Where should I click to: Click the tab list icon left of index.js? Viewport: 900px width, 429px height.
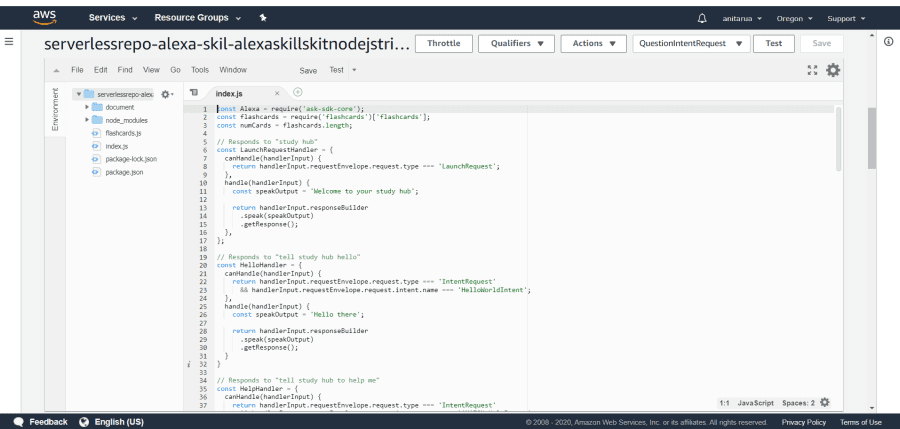193,92
